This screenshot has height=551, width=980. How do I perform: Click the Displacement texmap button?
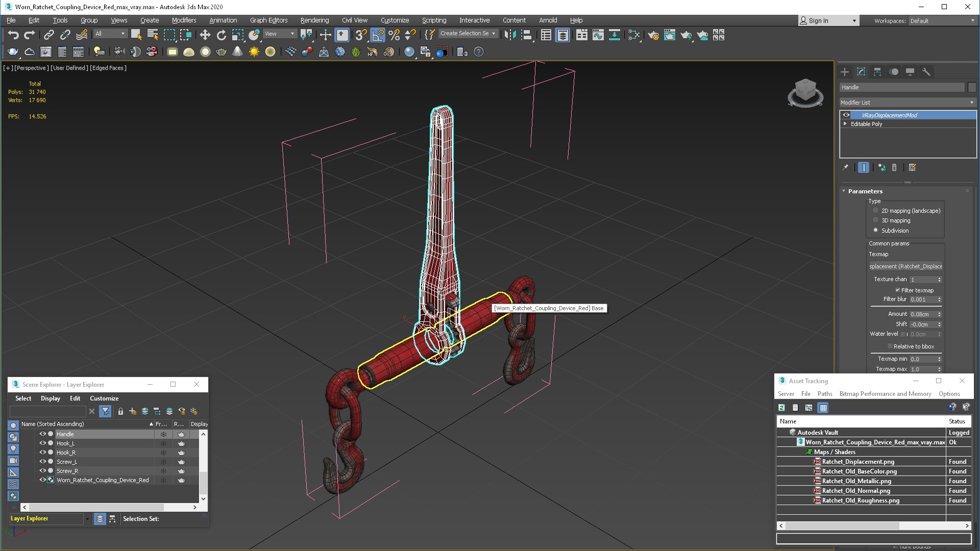(905, 266)
